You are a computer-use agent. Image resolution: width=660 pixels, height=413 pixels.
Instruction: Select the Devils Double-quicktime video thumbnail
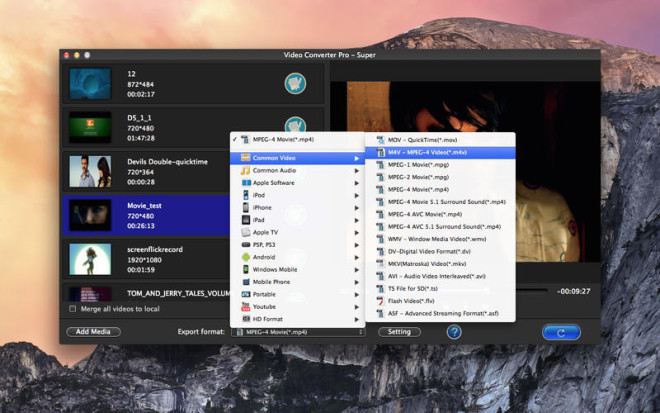point(90,172)
